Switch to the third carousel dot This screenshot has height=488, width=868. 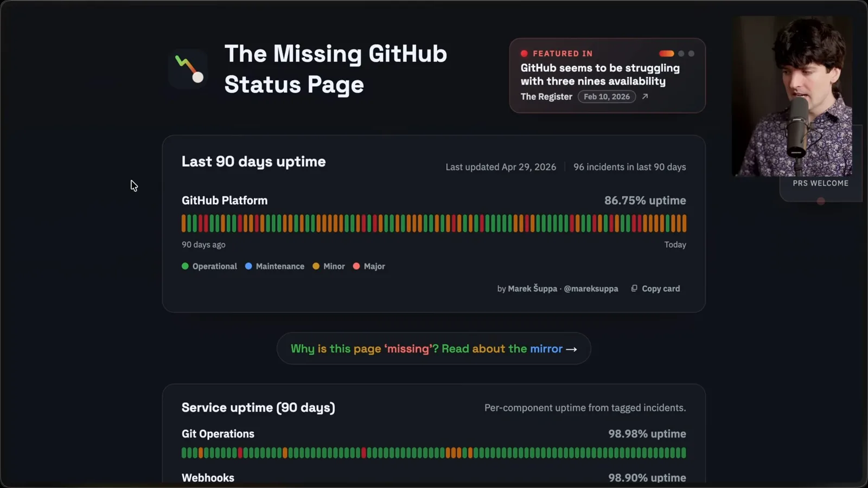point(691,54)
